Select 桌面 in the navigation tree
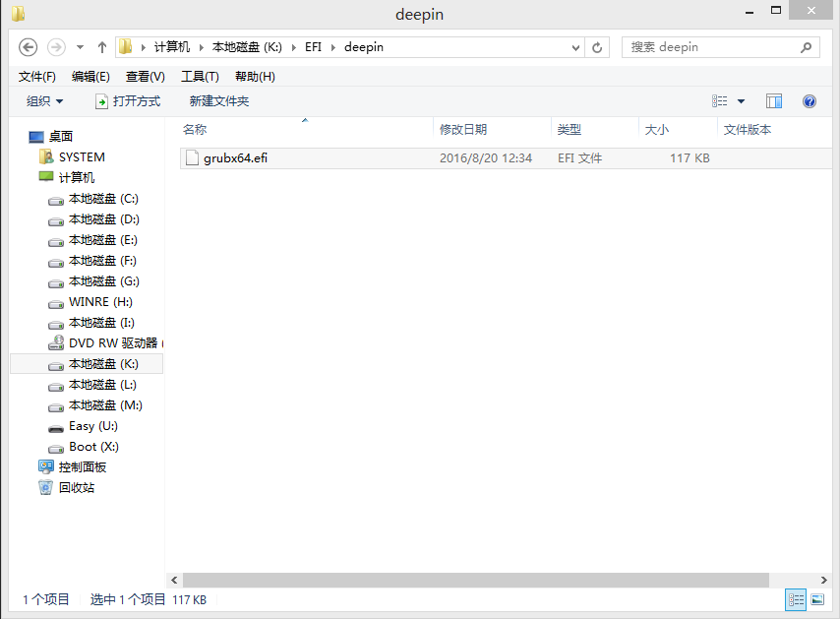Image resolution: width=840 pixels, height=619 pixels. (x=51, y=137)
